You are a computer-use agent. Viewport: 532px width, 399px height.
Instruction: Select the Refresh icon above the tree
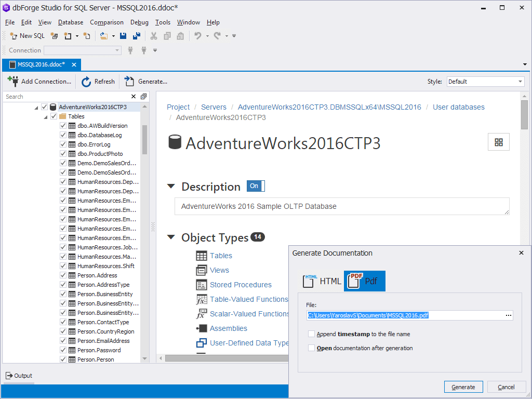(x=86, y=81)
